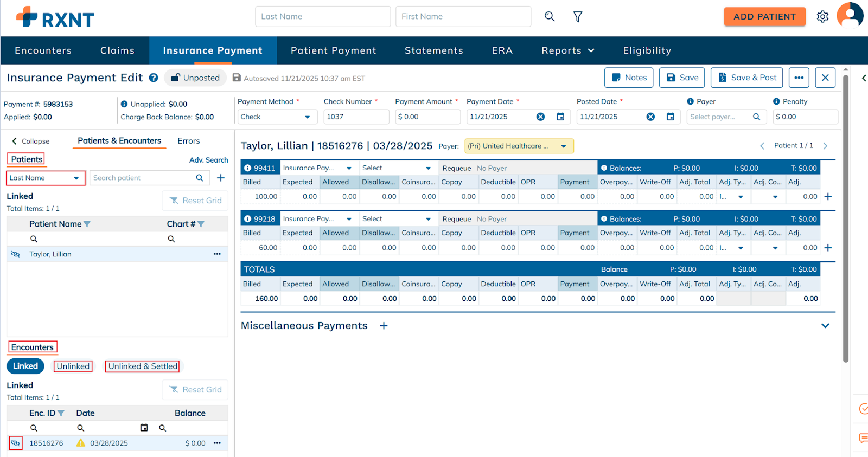Clear the Posted Date field
This screenshot has width=868, height=457.
(650, 117)
